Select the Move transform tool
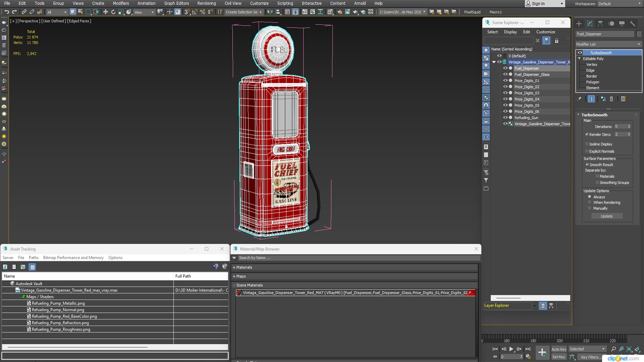Image resolution: width=644 pixels, height=362 pixels. pyautogui.click(x=105, y=12)
